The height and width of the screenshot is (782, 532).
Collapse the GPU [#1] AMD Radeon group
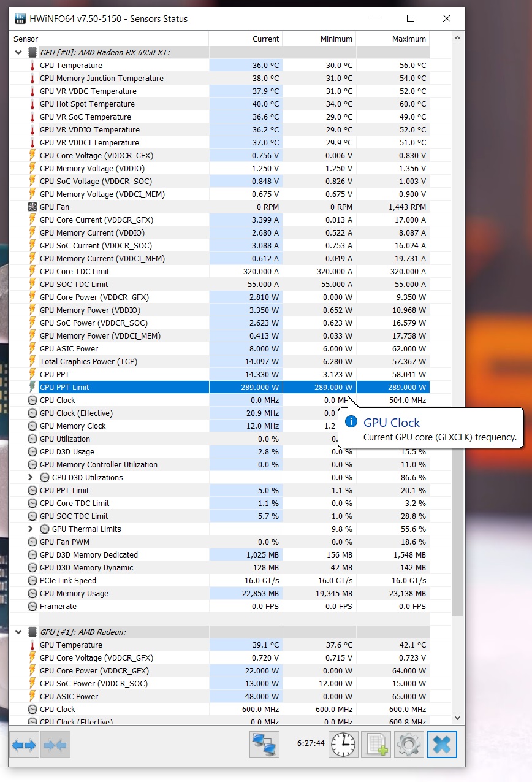(x=18, y=632)
